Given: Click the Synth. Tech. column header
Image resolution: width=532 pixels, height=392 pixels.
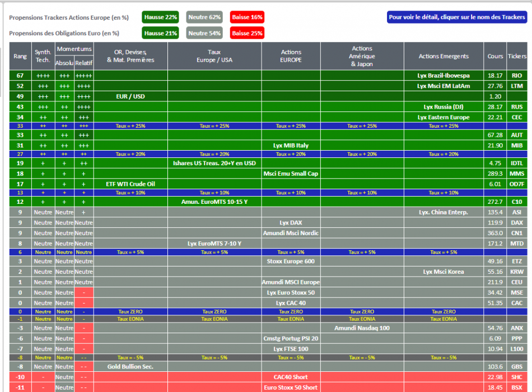Looking at the screenshot, I should click(x=43, y=57).
